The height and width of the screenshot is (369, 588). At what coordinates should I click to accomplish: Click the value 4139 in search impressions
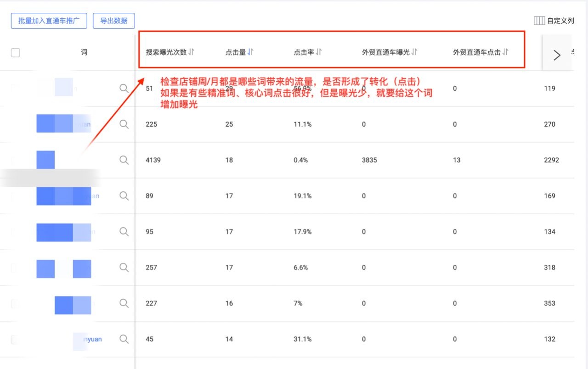pos(153,160)
